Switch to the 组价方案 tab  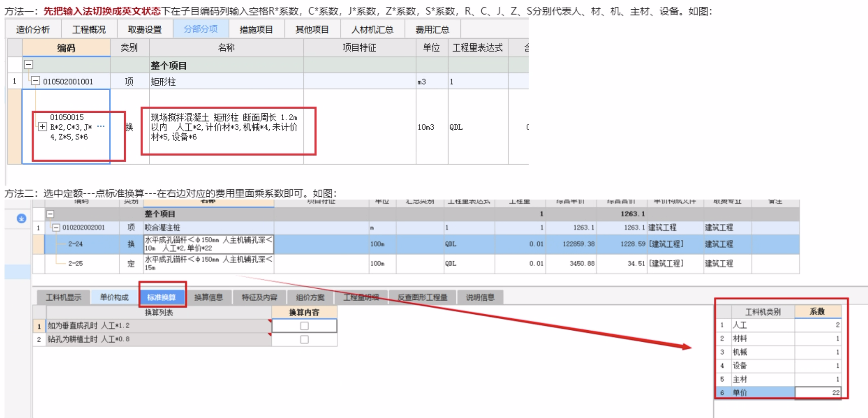pos(310,297)
